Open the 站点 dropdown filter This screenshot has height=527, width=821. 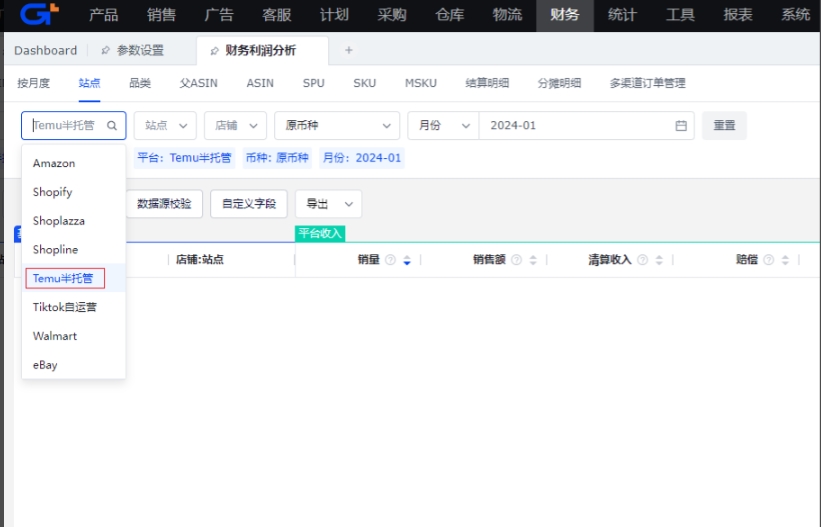(165, 126)
